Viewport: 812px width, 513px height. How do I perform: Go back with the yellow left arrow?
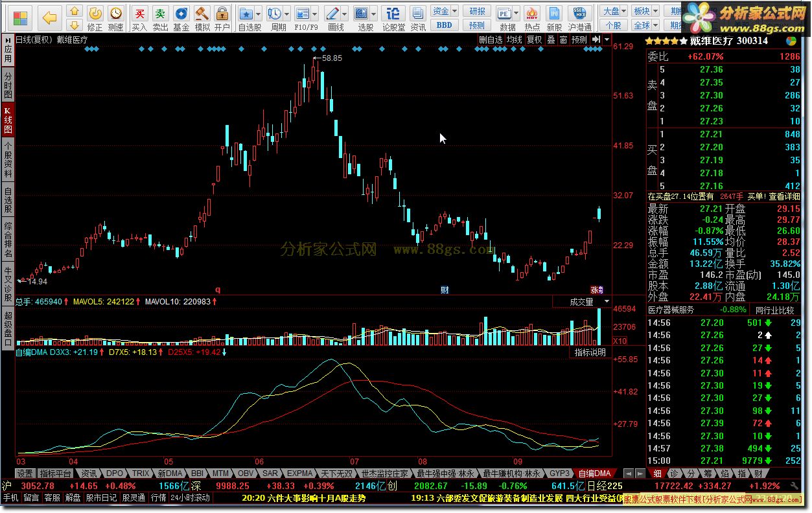[49, 17]
